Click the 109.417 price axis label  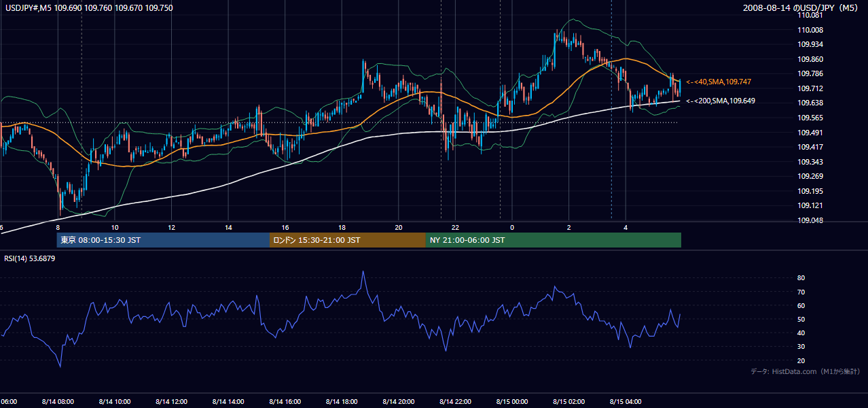click(x=810, y=147)
